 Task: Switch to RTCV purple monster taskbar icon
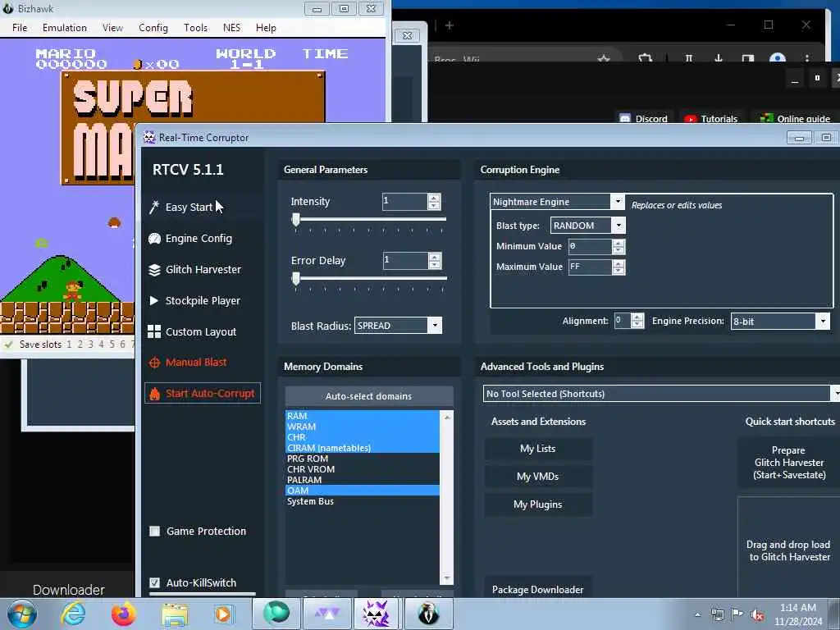376,614
